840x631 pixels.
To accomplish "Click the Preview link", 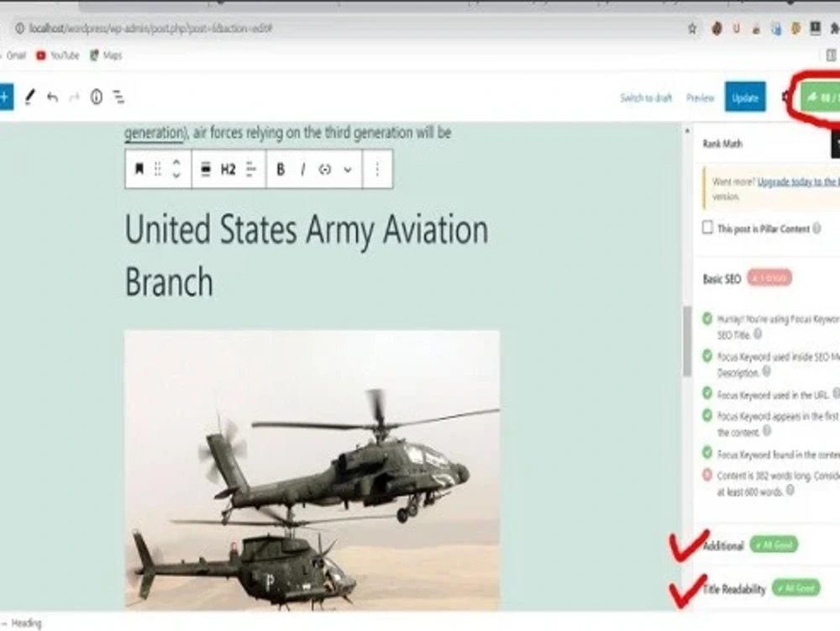I will coord(701,98).
